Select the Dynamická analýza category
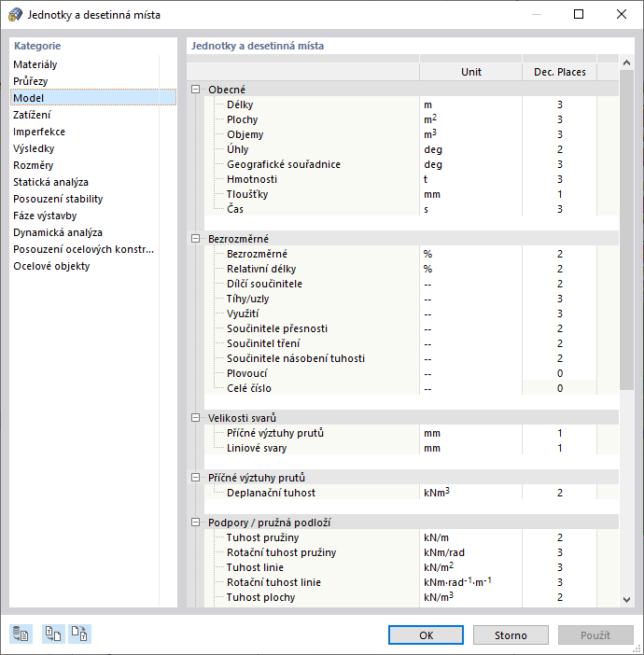The width and height of the screenshot is (644, 655). pos(92,232)
